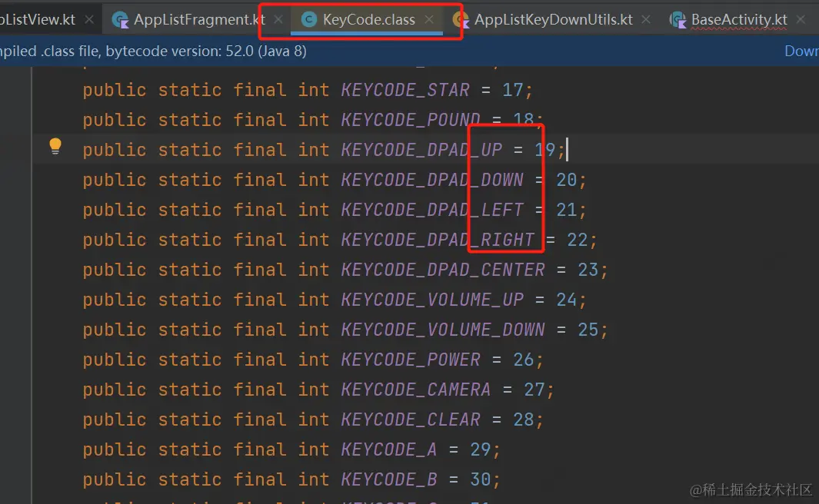
Task: Click the value 26 on KEYCODE_POWER line
Action: pos(524,360)
